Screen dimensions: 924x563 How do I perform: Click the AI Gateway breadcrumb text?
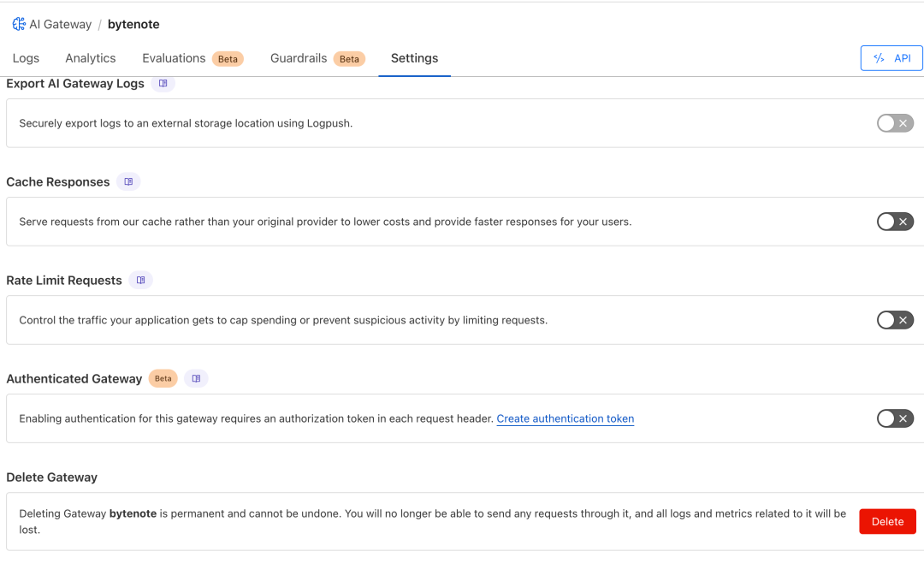(60, 24)
